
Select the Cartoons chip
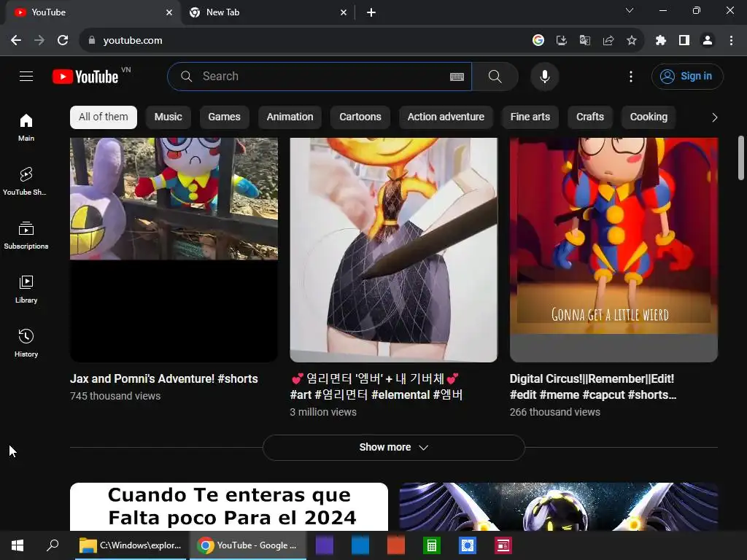tap(360, 117)
